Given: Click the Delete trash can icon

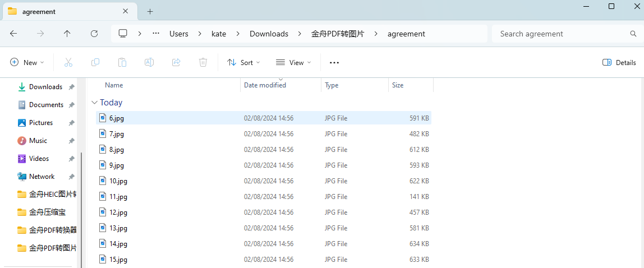Looking at the screenshot, I should coord(203,63).
